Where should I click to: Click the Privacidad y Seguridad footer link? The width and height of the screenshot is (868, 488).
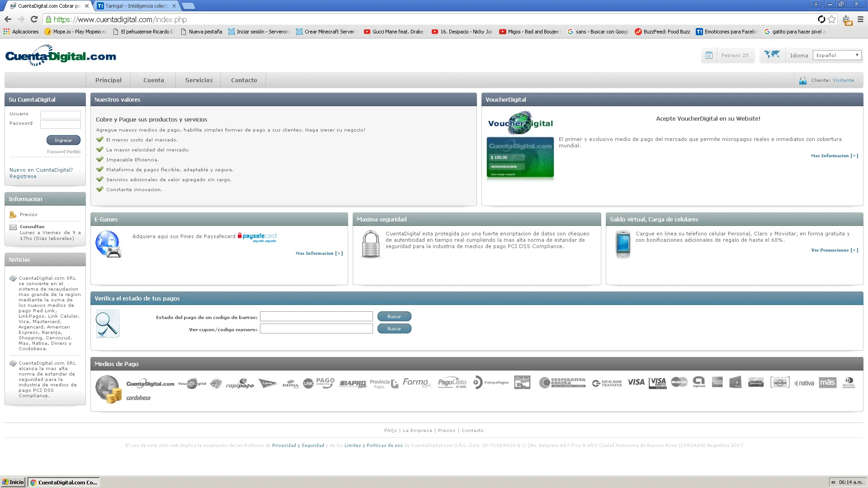pyautogui.click(x=298, y=446)
